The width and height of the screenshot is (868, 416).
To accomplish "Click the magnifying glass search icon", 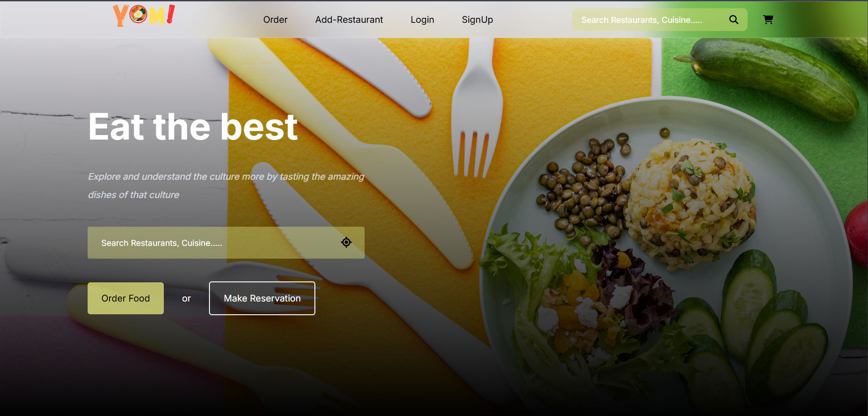I will 733,20.
